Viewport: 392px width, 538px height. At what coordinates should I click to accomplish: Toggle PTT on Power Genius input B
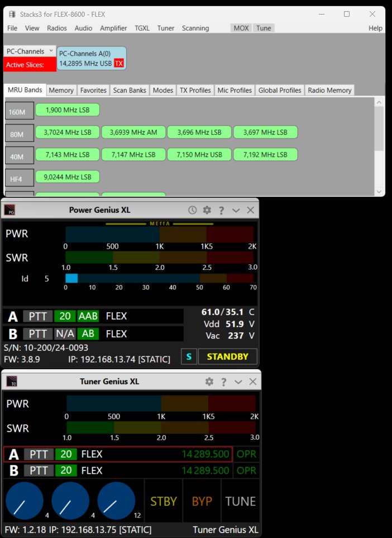38,334
